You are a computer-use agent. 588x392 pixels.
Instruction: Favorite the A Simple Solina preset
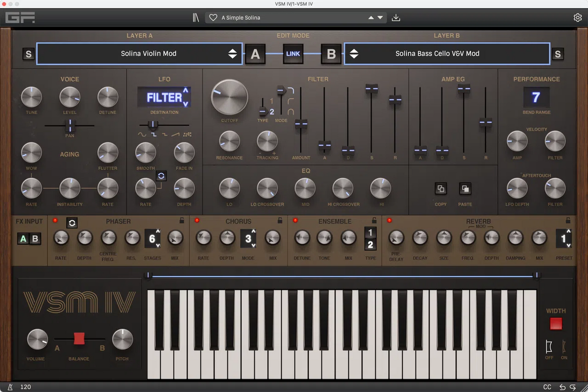coord(213,17)
